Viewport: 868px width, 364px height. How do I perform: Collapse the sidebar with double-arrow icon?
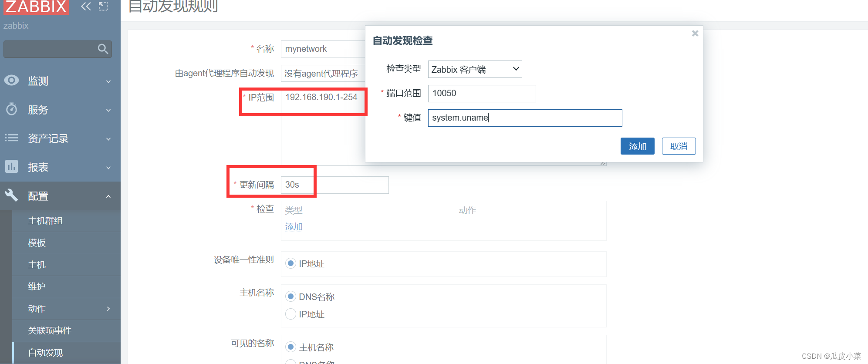tap(86, 6)
